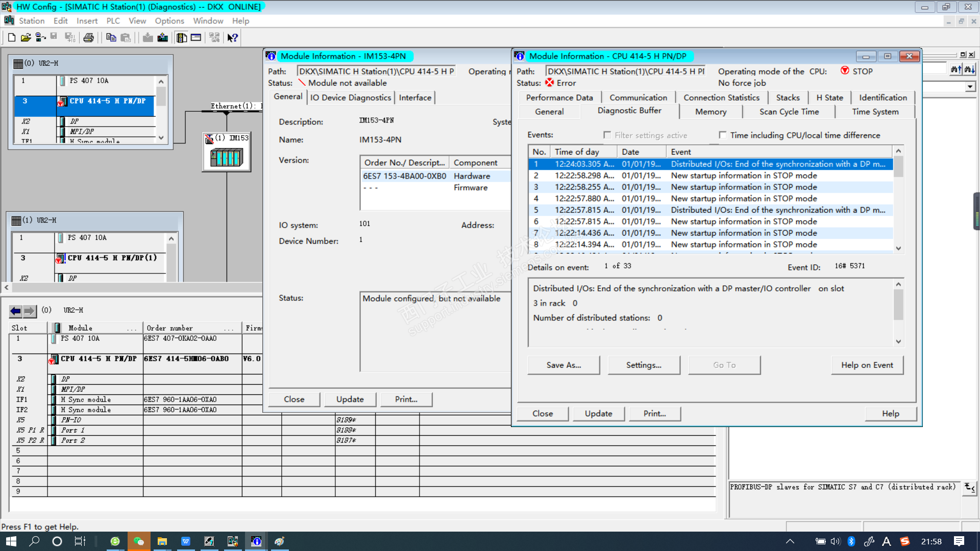Open the catalog profile dropdown arrow
Viewport: 980px width, 551px height.
(970, 87)
